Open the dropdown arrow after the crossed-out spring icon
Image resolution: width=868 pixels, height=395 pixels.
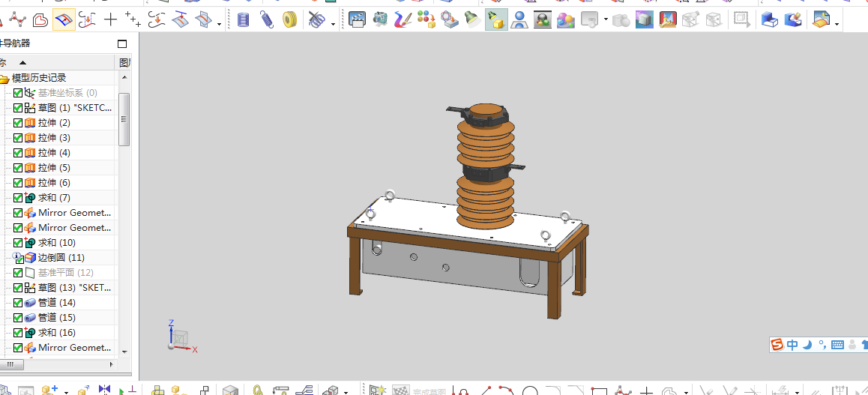tap(333, 24)
